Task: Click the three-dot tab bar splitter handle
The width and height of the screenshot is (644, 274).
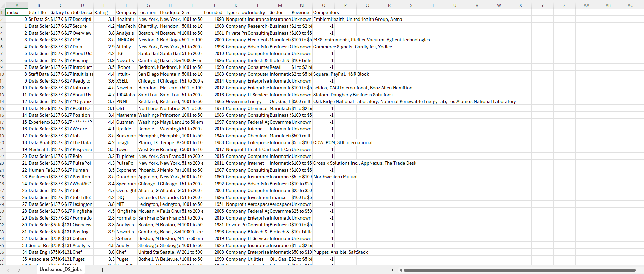Action: tap(392, 270)
